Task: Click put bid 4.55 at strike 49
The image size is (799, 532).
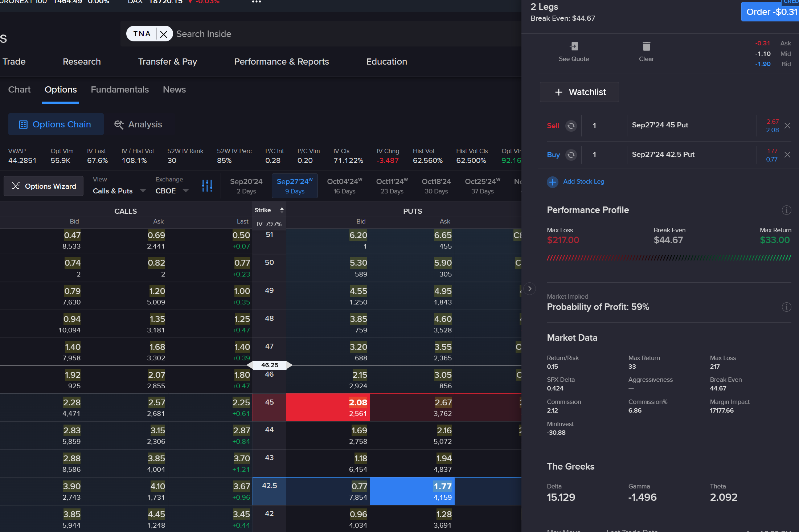Action: pos(358,291)
